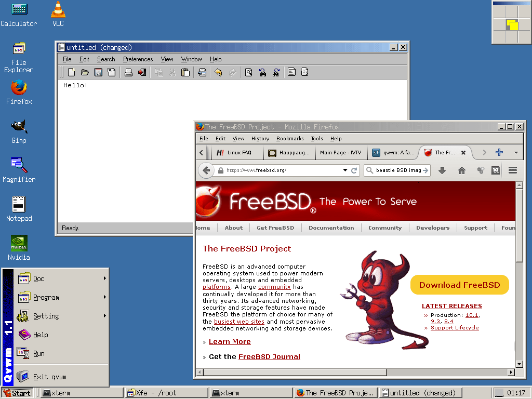Toggle word wrap icon in editor toolbar
The width and height of the screenshot is (532, 399).
point(291,72)
